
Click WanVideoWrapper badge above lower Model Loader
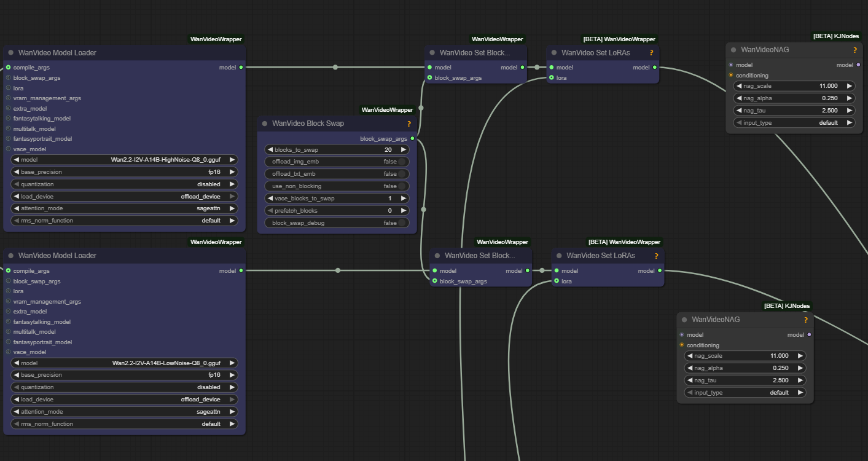pyautogui.click(x=216, y=242)
